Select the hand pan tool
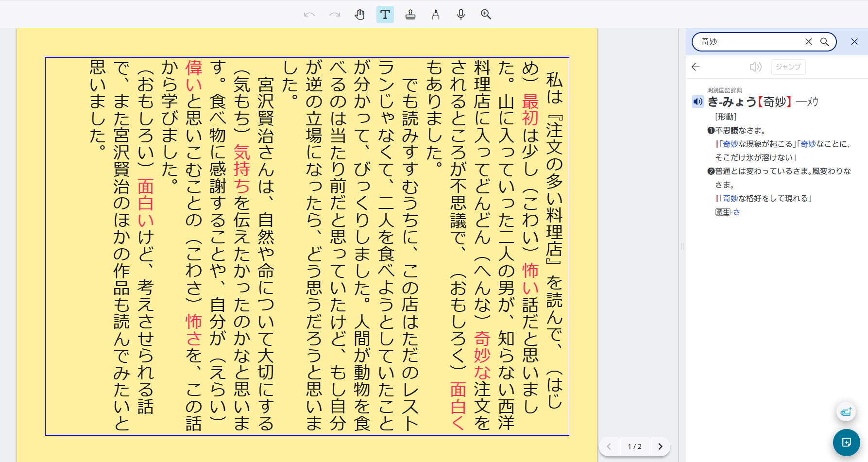The width and height of the screenshot is (868, 462). [359, 15]
